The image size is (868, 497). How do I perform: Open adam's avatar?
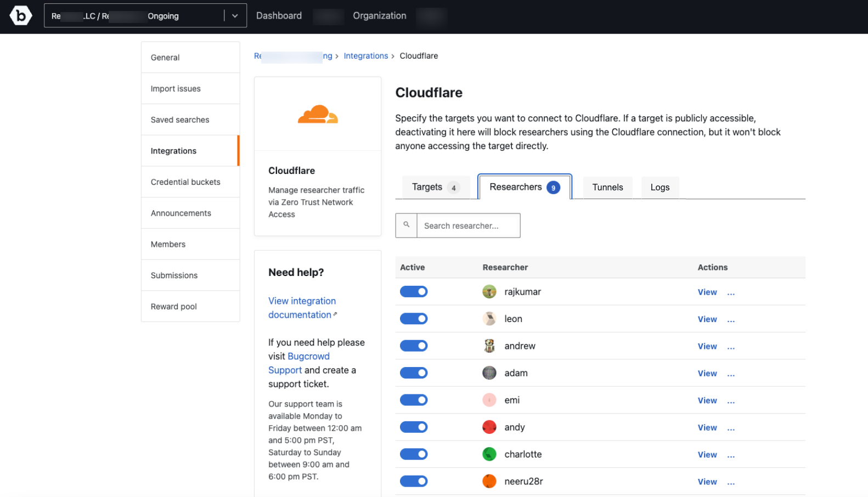489,373
